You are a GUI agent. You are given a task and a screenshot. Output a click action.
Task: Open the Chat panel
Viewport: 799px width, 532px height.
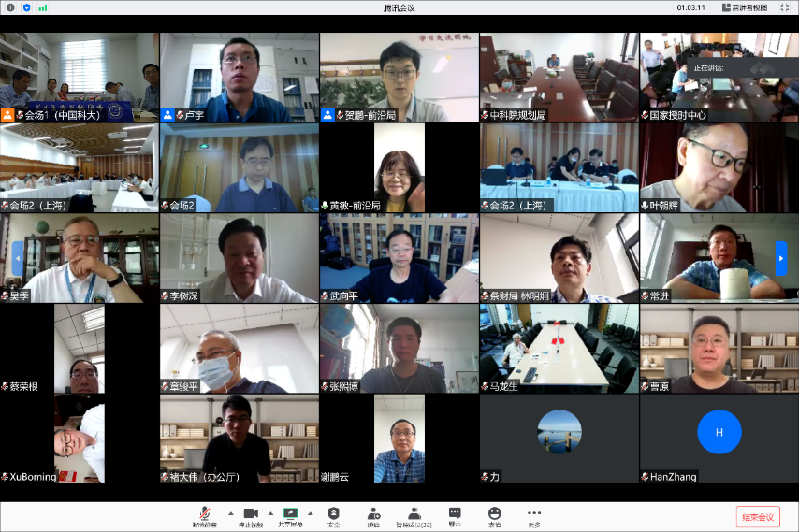click(455, 515)
